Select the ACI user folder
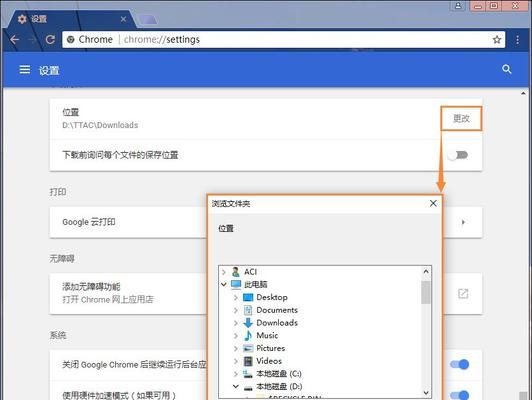 pos(244,272)
